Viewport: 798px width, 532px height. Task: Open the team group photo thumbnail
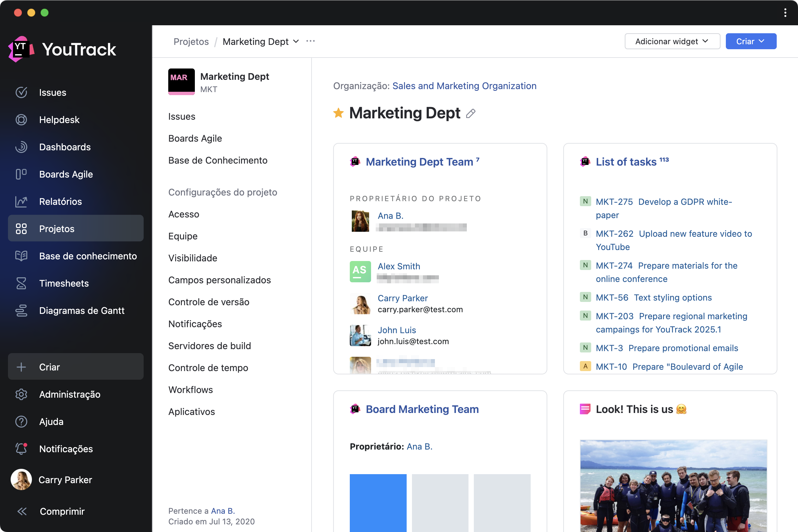[x=673, y=486]
